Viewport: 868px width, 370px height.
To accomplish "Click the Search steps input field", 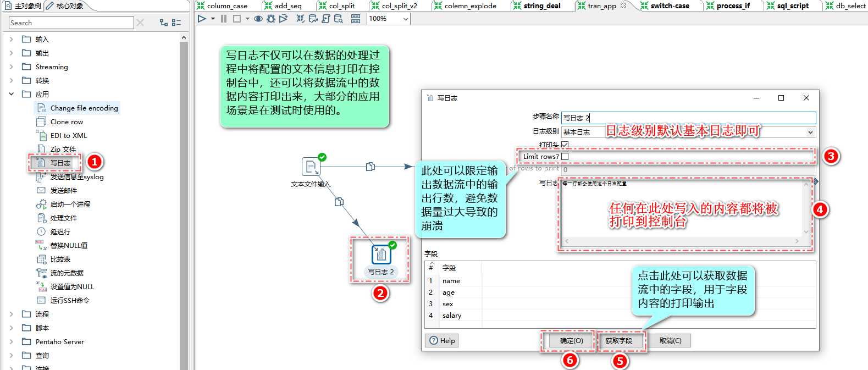I will (x=71, y=23).
